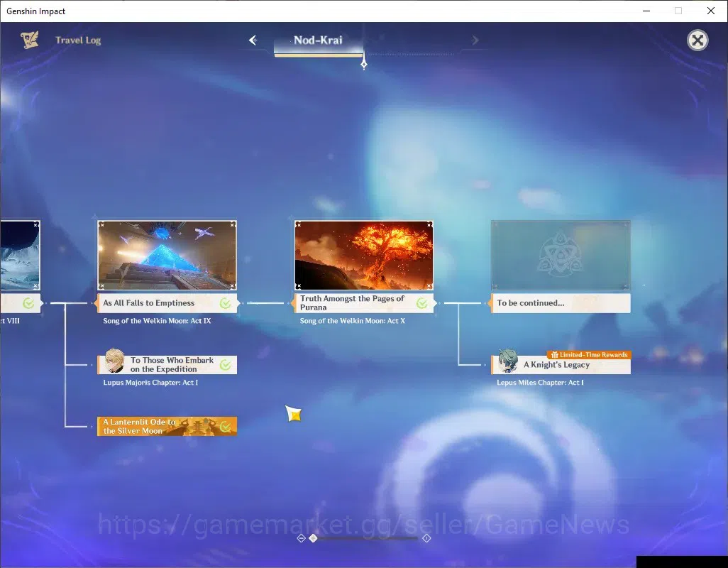Open To Those Who Embark on the Expedition
728x568 pixels.
pos(167,364)
